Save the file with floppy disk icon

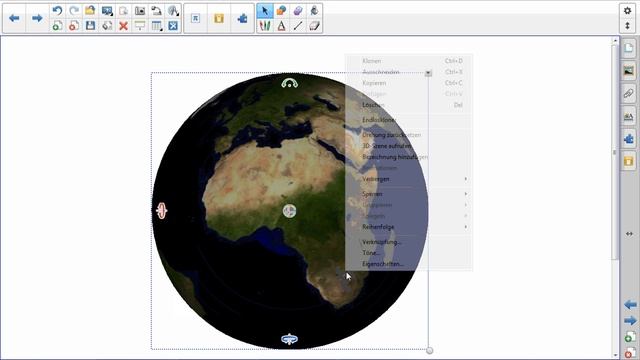90,26
